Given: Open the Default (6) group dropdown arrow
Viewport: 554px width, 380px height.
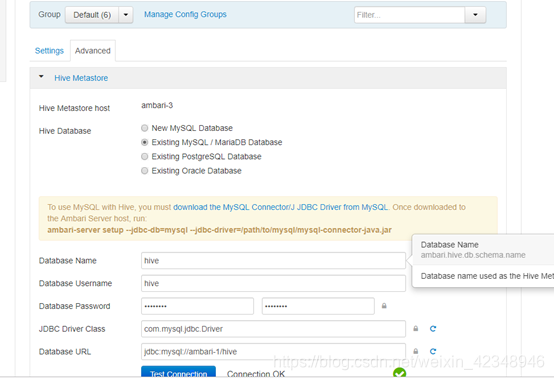Looking at the screenshot, I should tap(126, 15).
